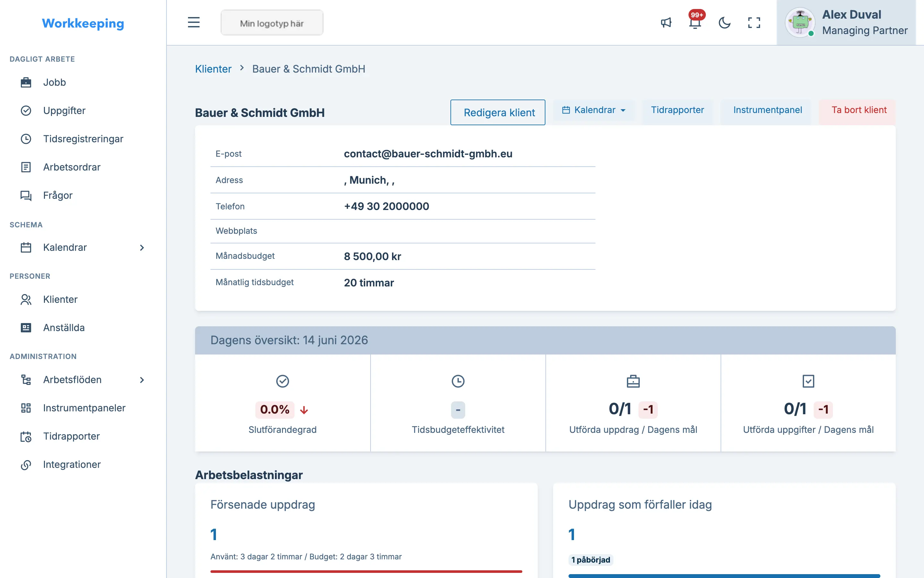The image size is (924, 578).
Task: Click the Instrumentpaneler dashboard sidebar icon
Action: point(26,408)
